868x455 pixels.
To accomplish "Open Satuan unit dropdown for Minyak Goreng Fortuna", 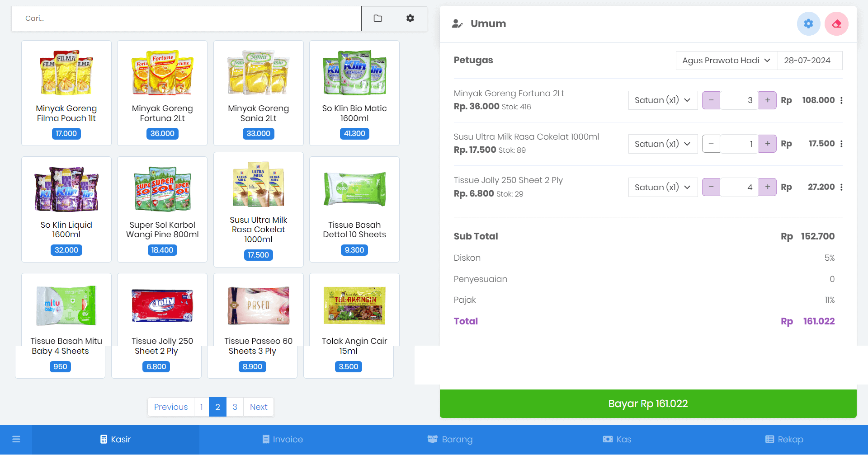I will coord(663,100).
